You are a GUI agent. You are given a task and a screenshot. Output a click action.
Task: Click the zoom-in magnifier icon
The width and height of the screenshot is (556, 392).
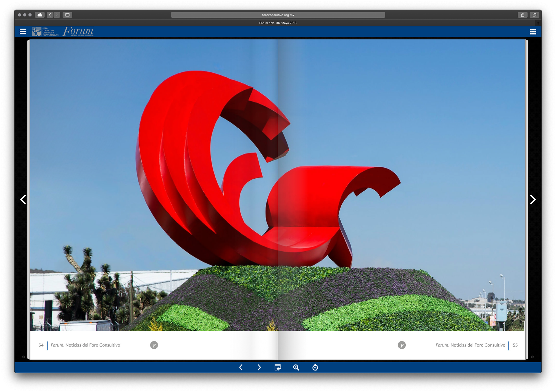pyautogui.click(x=296, y=367)
